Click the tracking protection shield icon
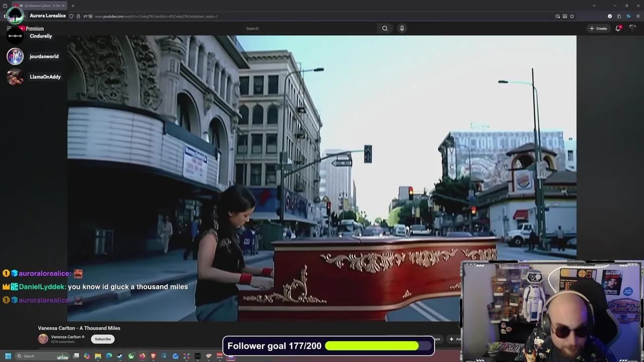This screenshot has width=644, height=362. tap(71, 16)
